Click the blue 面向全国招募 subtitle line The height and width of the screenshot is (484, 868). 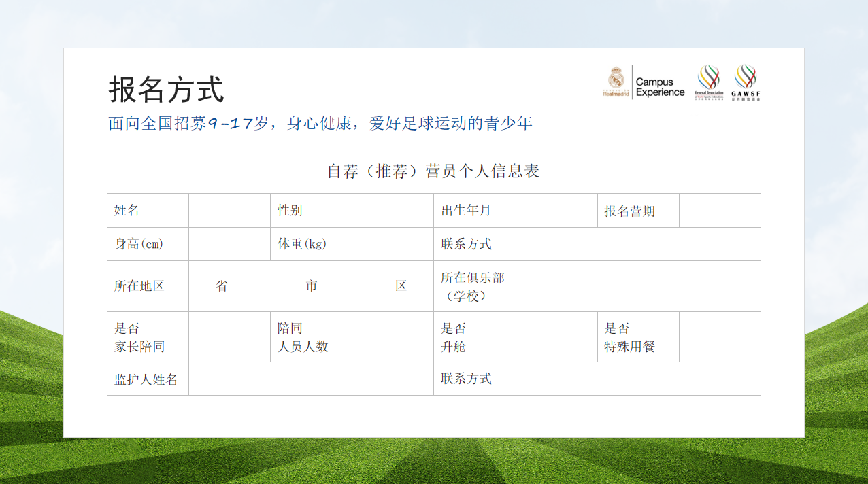tap(320, 123)
